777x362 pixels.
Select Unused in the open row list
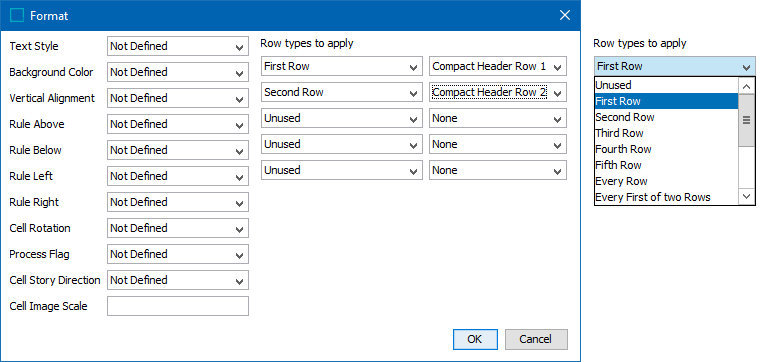tap(666, 85)
